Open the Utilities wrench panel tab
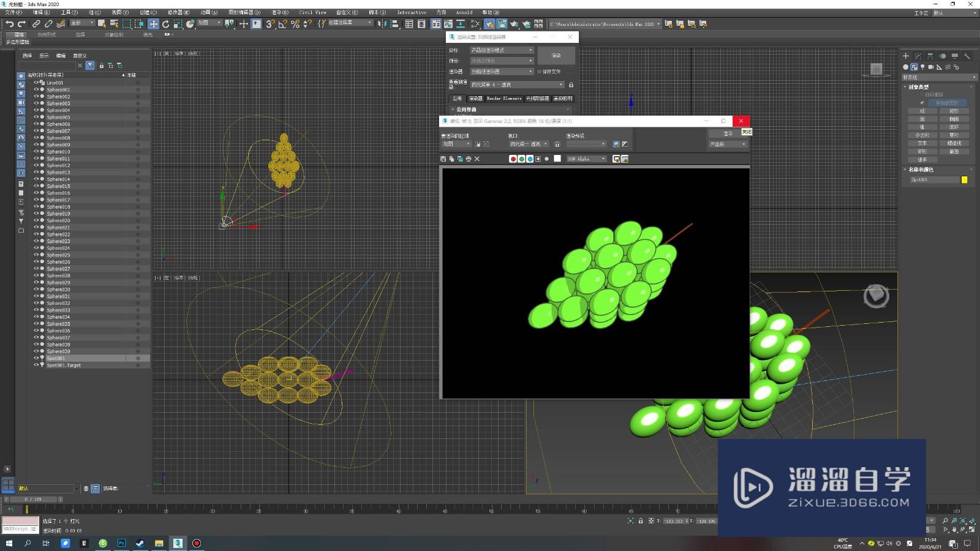Image resolution: width=980 pixels, height=551 pixels. click(967, 56)
